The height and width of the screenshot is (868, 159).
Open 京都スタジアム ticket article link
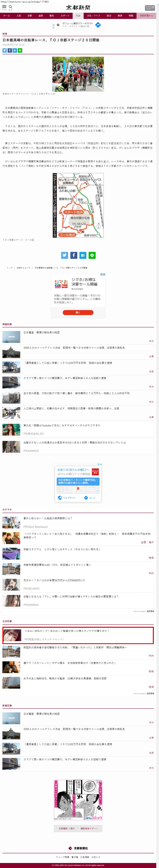[61, 550]
